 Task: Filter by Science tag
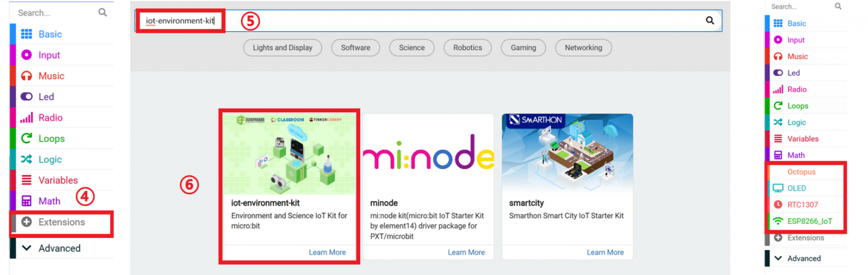click(412, 48)
